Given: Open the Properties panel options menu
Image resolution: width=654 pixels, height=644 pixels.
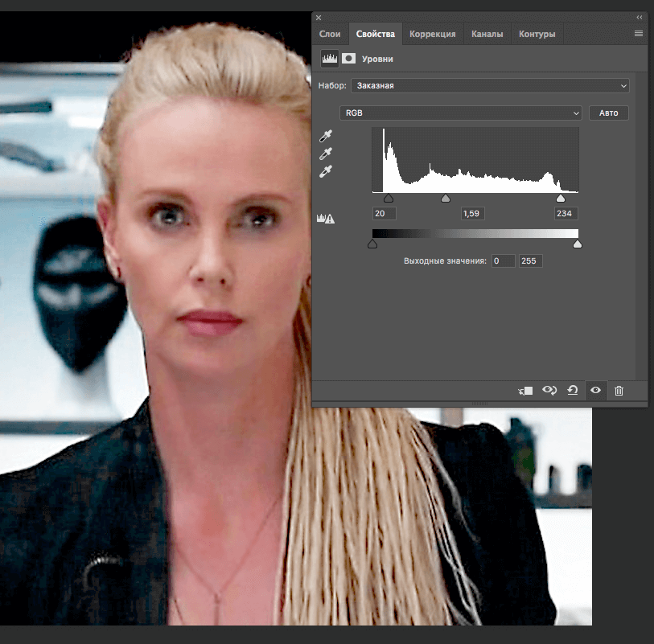Looking at the screenshot, I should pos(639,34).
